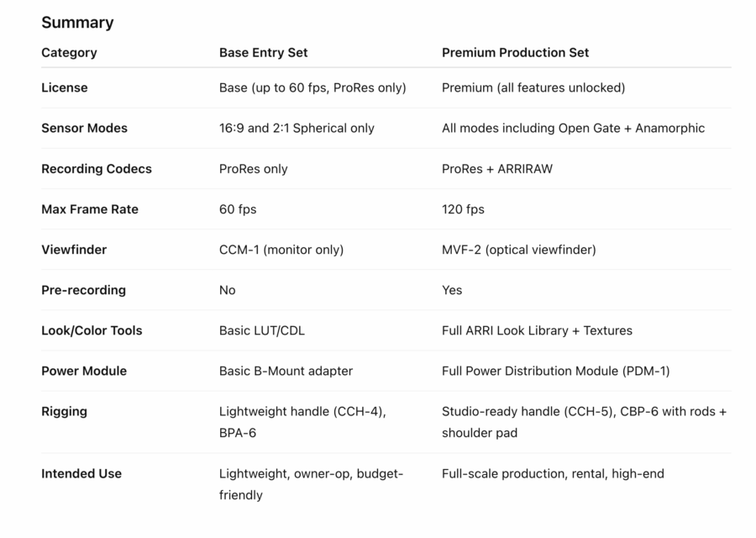The height and width of the screenshot is (538, 756).
Task: Click the Viewfinder row label
Action: coord(74,249)
